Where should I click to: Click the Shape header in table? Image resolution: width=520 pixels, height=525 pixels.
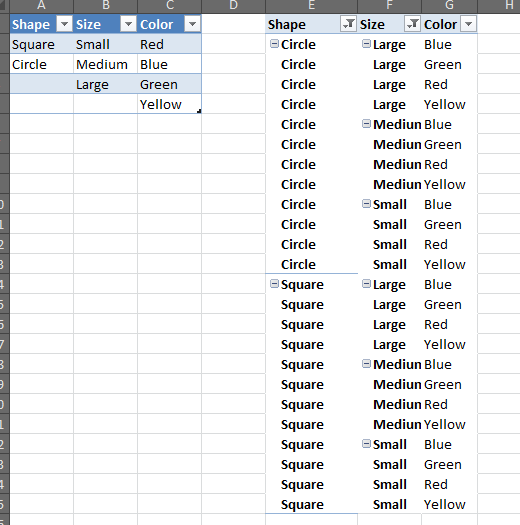(x=31, y=25)
